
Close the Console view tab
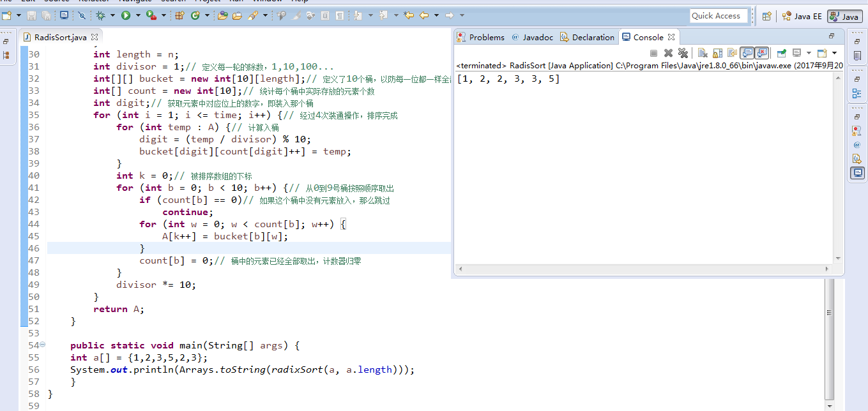[671, 37]
